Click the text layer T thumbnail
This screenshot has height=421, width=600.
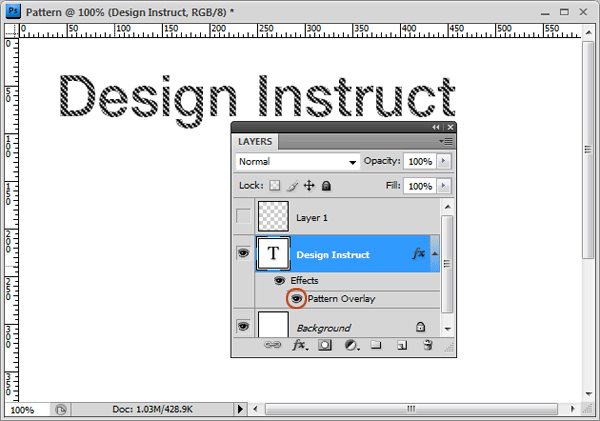coord(273,253)
